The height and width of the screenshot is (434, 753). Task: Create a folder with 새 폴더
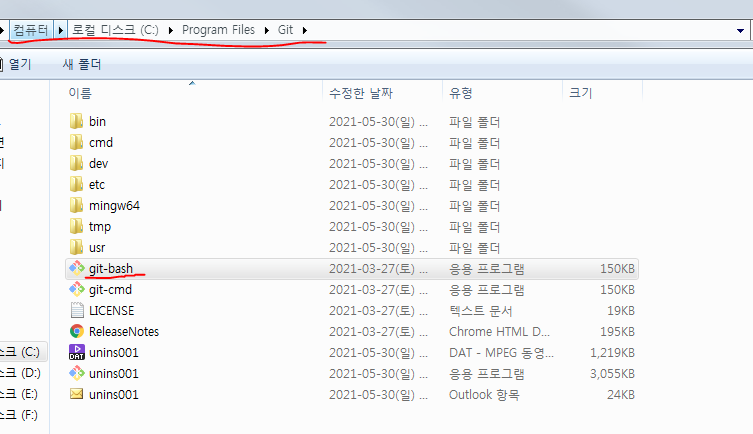82,64
